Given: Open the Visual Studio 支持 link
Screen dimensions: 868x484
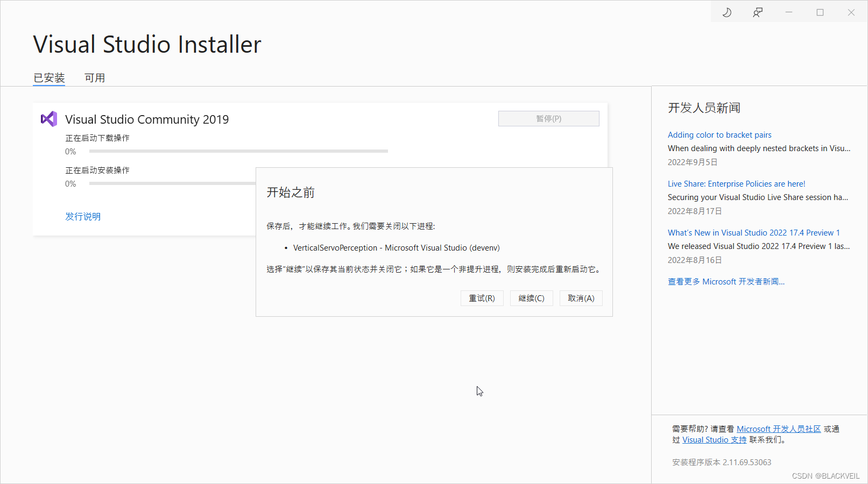Looking at the screenshot, I should (714, 439).
